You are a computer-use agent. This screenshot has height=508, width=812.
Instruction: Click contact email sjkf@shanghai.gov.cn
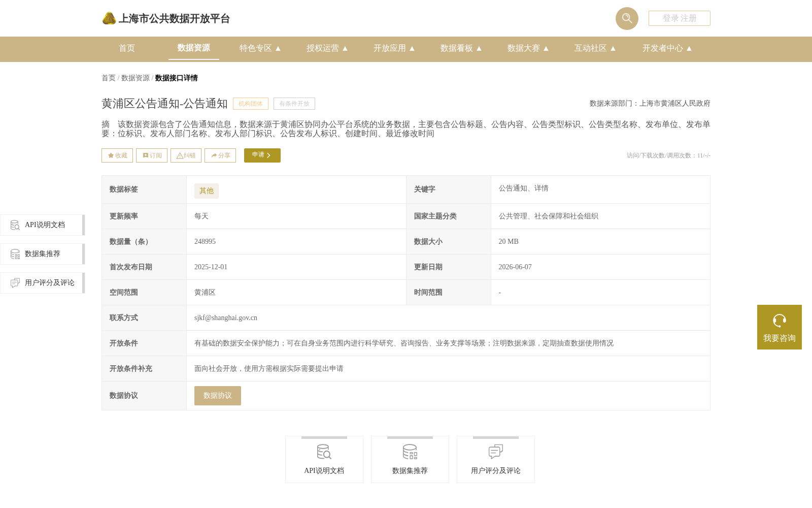[226, 318]
